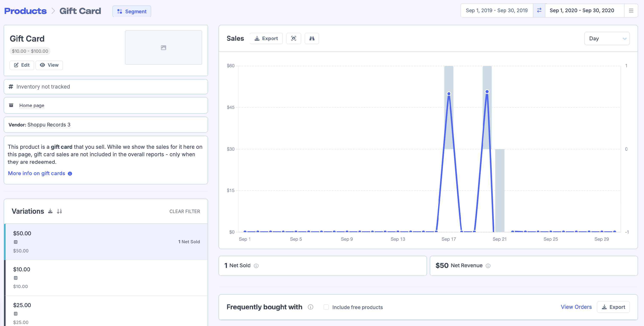
Task: Click the info icon next to Net Sold
Action: point(256,266)
